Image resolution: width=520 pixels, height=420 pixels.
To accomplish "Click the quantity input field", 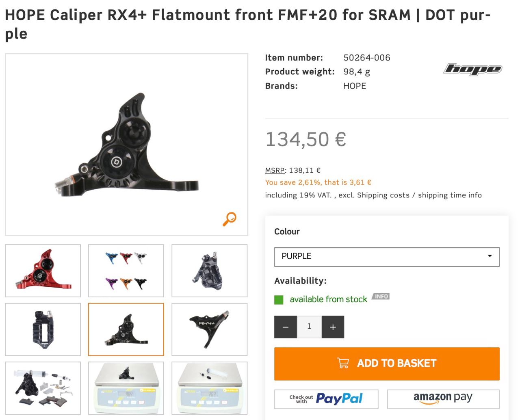I will [x=309, y=327].
